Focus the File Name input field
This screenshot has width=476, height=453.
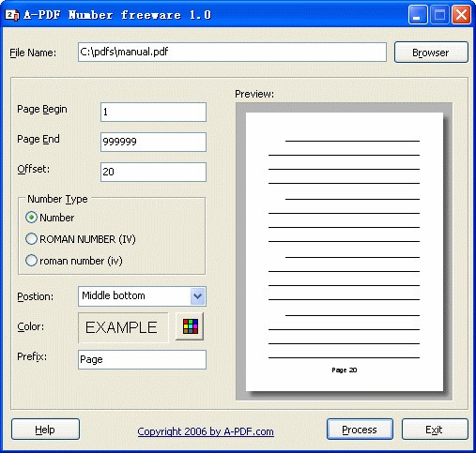(x=232, y=53)
